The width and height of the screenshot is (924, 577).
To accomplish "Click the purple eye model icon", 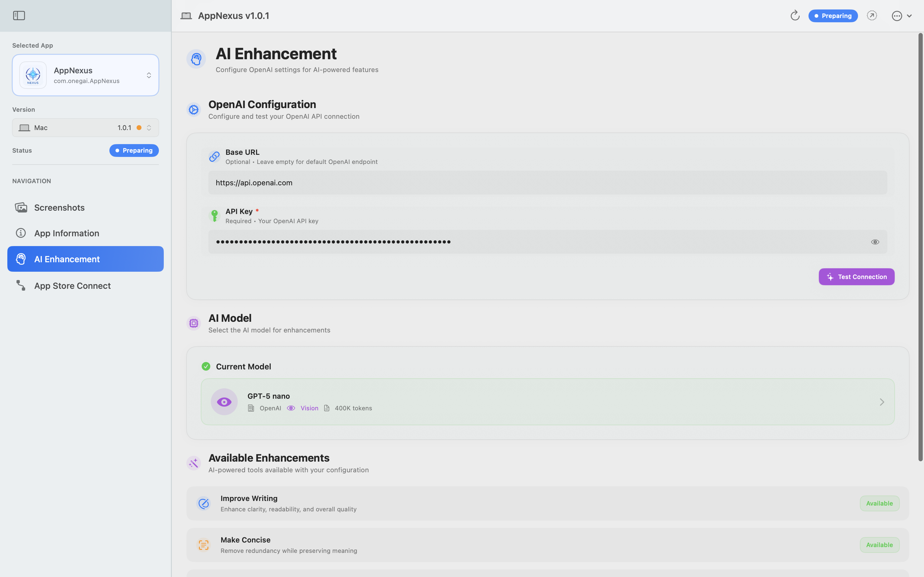I will 224,402.
